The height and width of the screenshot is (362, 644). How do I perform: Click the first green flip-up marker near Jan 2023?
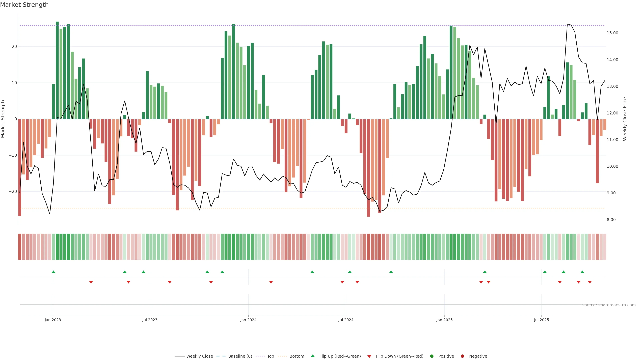point(53,272)
